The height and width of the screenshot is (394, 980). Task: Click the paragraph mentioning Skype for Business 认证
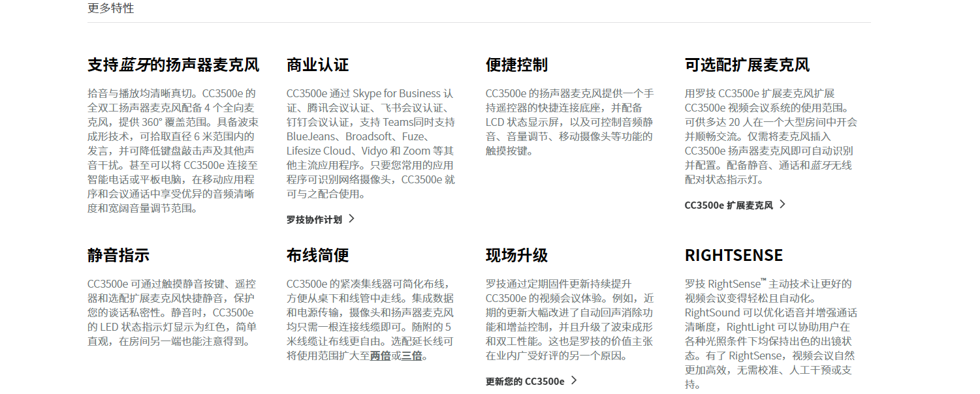pyautogui.click(x=371, y=144)
